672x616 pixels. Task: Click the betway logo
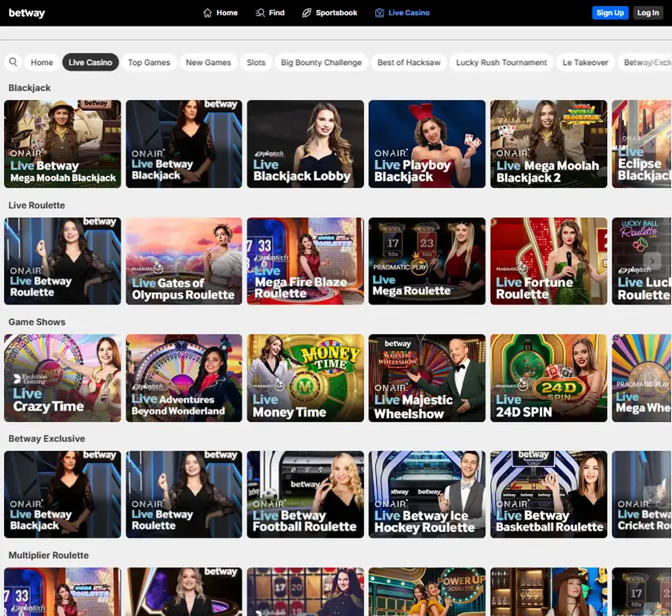[26, 13]
